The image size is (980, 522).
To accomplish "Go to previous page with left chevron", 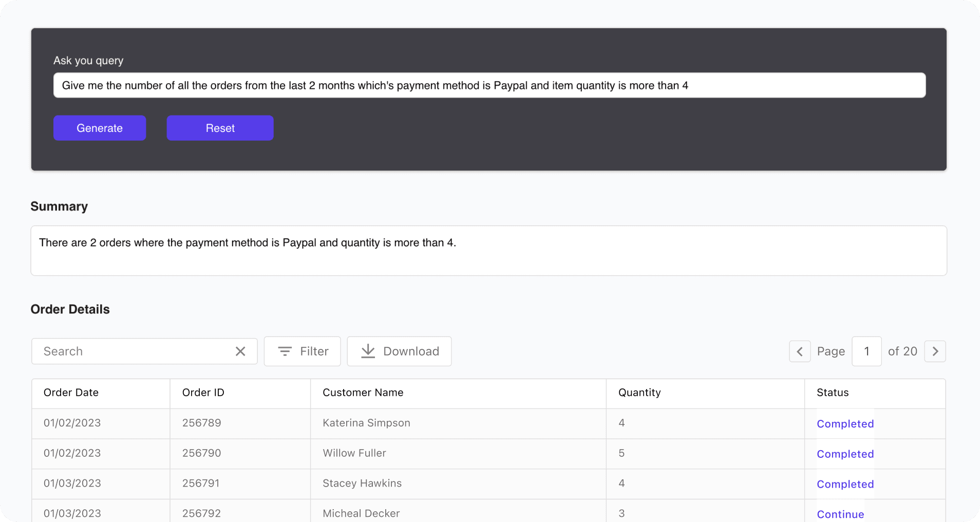I will coord(800,351).
